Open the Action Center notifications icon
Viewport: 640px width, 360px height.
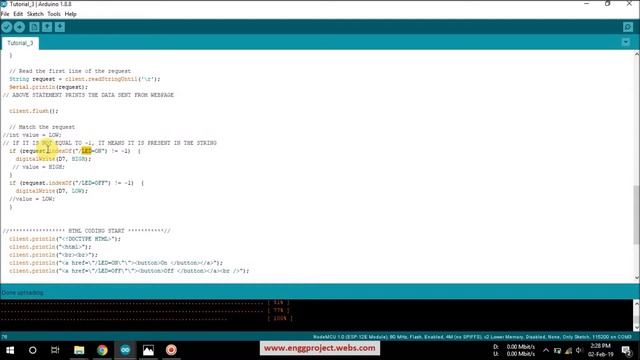pyautogui.click(x=627, y=350)
